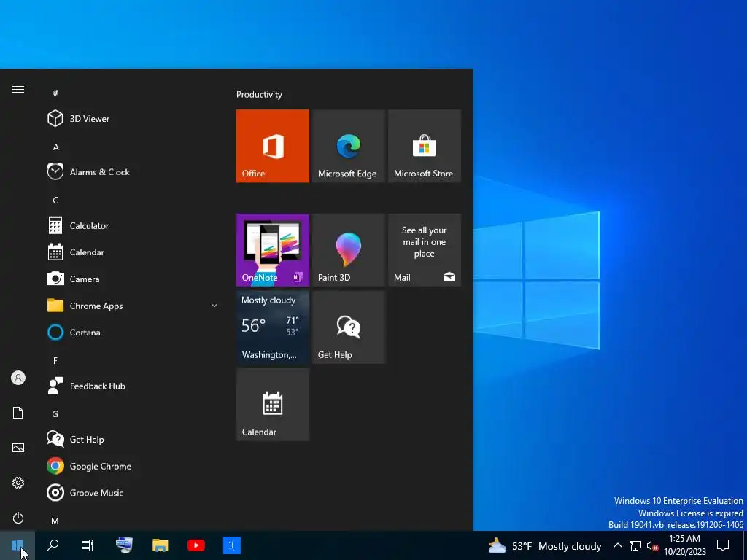Expand the Chrome Apps folder chevron
The height and width of the screenshot is (560, 747).
[x=214, y=306]
